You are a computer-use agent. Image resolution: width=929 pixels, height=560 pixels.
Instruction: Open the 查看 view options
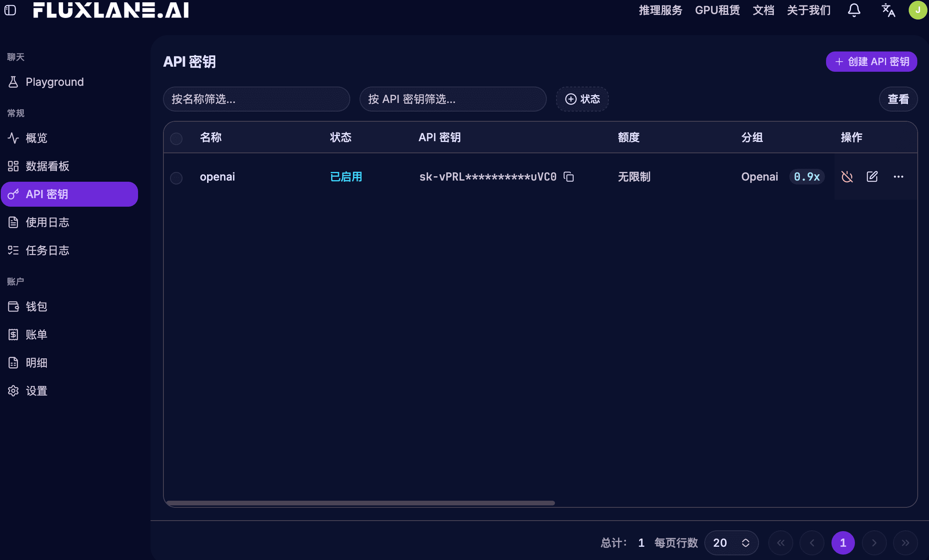coord(898,99)
